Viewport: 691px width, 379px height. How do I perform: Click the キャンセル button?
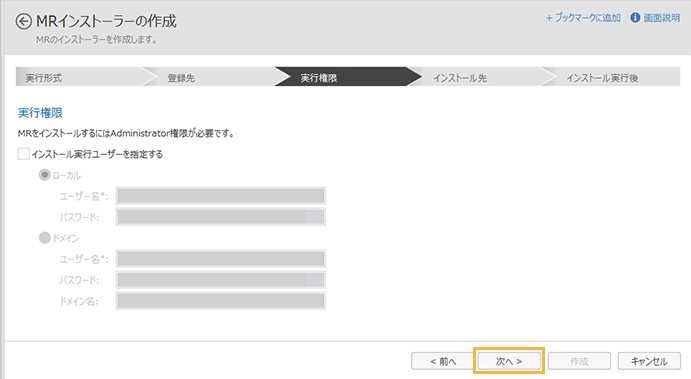649,361
